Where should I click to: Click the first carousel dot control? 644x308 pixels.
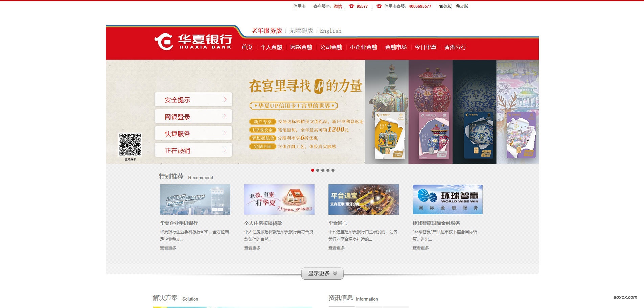coord(312,171)
